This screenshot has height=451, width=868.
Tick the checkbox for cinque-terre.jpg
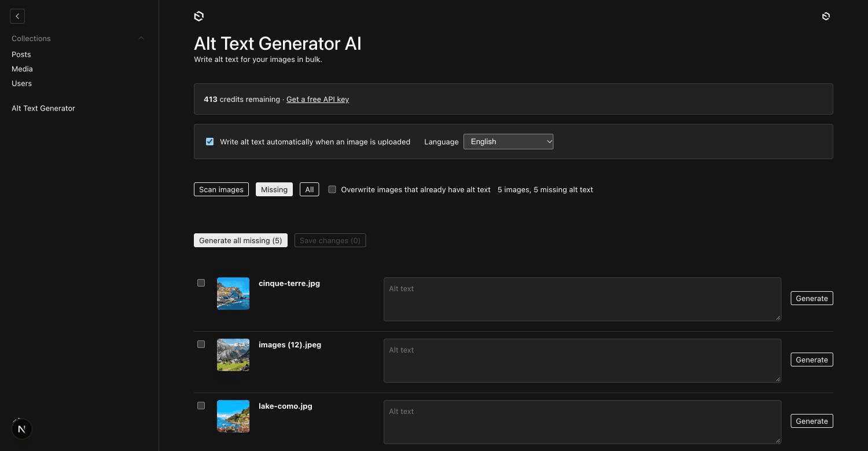(x=201, y=283)
